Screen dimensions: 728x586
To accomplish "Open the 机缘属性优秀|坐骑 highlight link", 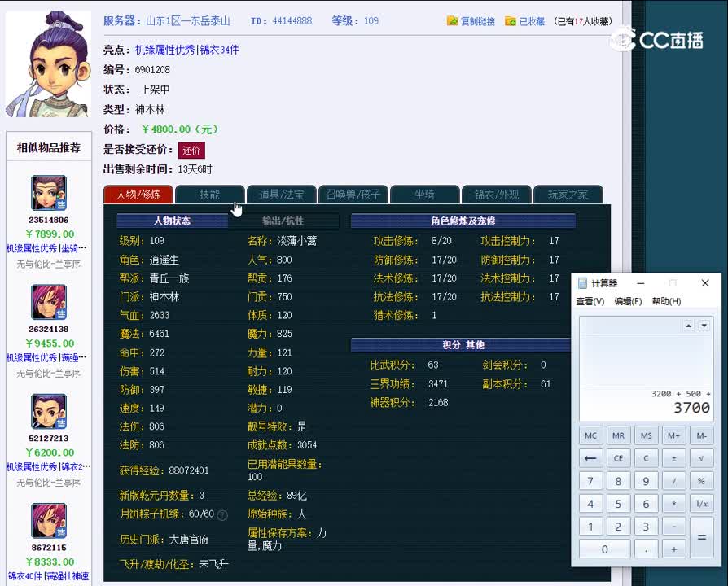I will coord(46,249).
